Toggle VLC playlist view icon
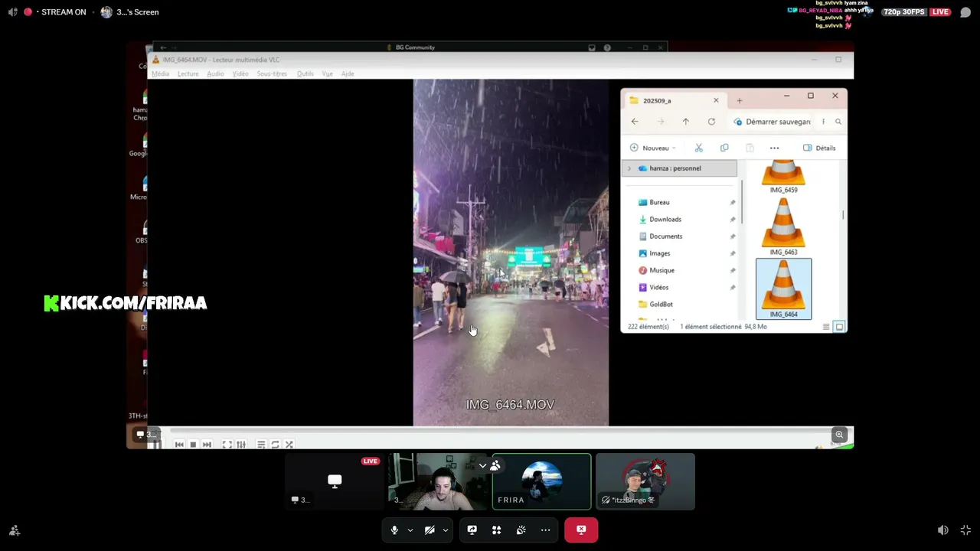This screenshot has width=980, height=551. (261, 444)
